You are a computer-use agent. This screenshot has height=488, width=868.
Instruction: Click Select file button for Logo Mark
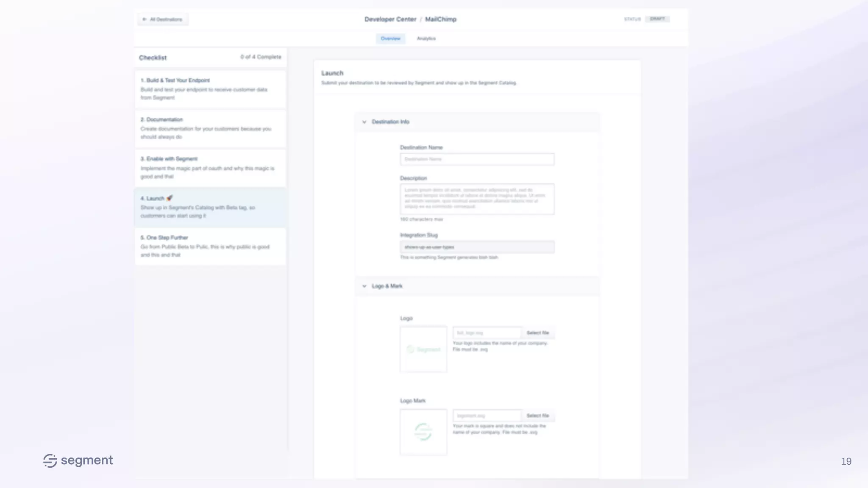pos(537,416)
